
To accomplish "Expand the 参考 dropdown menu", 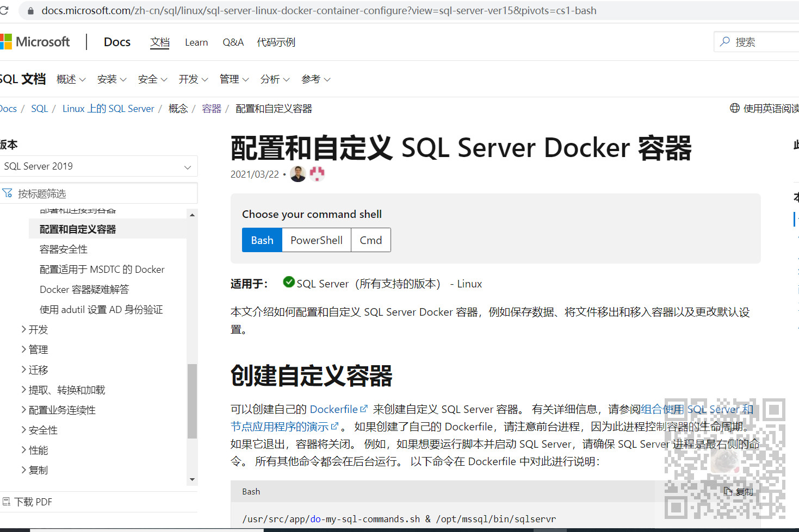I will point(316,79).
